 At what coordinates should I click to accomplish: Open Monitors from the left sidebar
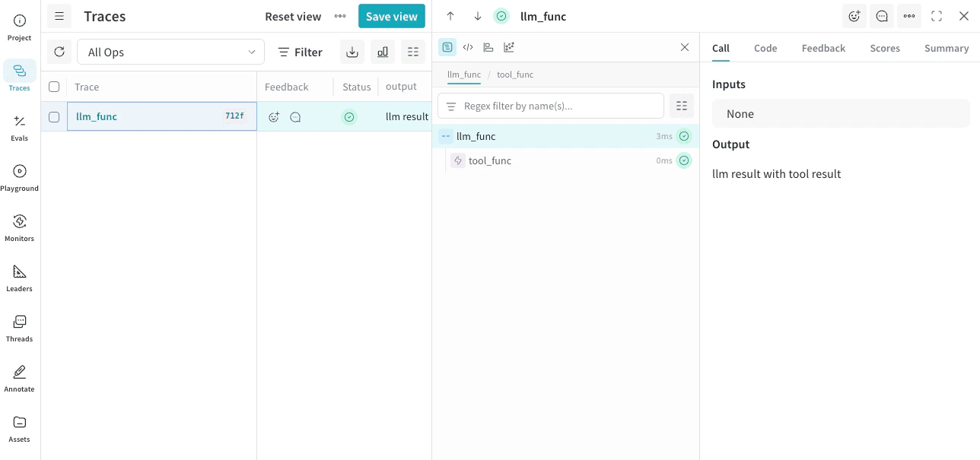19,226
